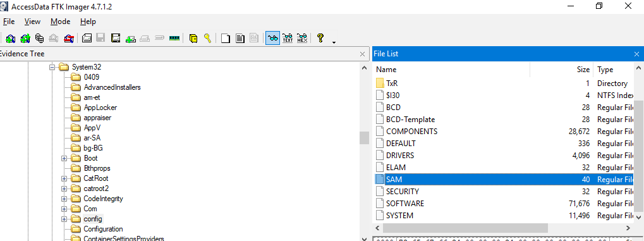
Task: Select the $I30 file entry
Action: [392, 96]
